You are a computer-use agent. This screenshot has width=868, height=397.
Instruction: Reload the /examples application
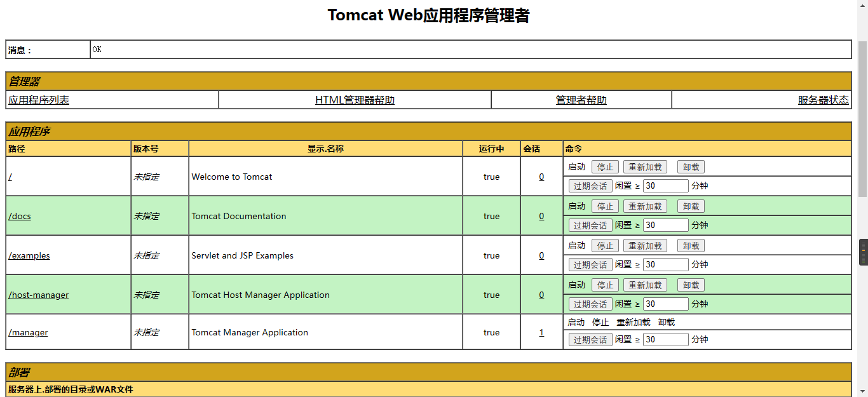(x=645, y=246)
